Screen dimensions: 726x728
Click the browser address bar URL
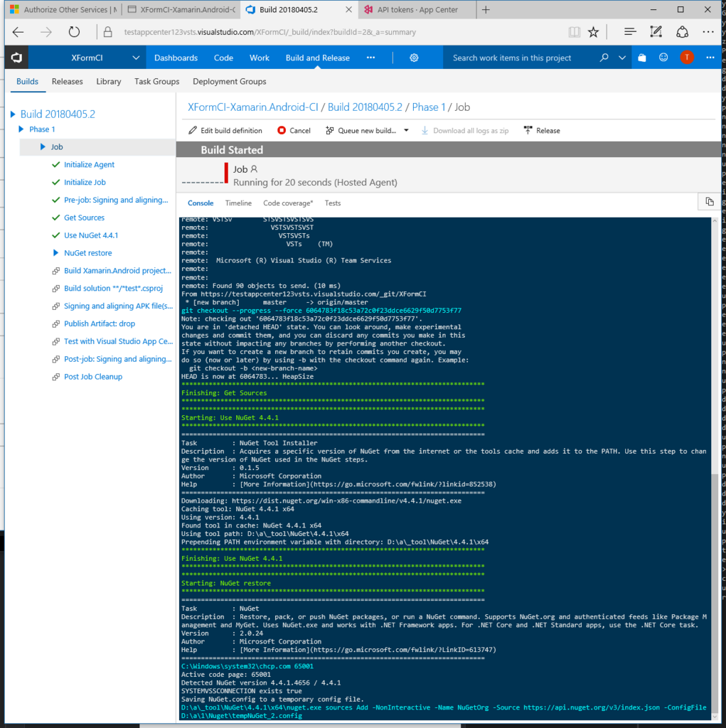point(270,32)
